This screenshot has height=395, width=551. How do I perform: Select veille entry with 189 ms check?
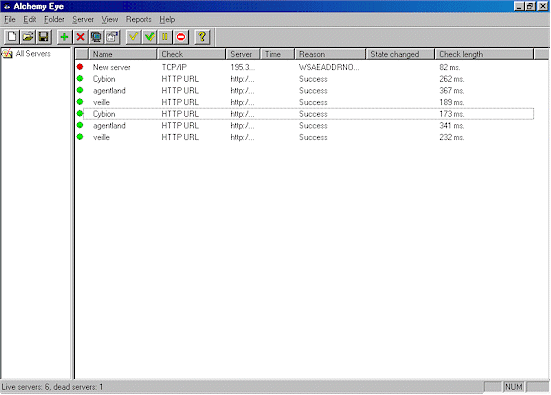coord(101,102)
